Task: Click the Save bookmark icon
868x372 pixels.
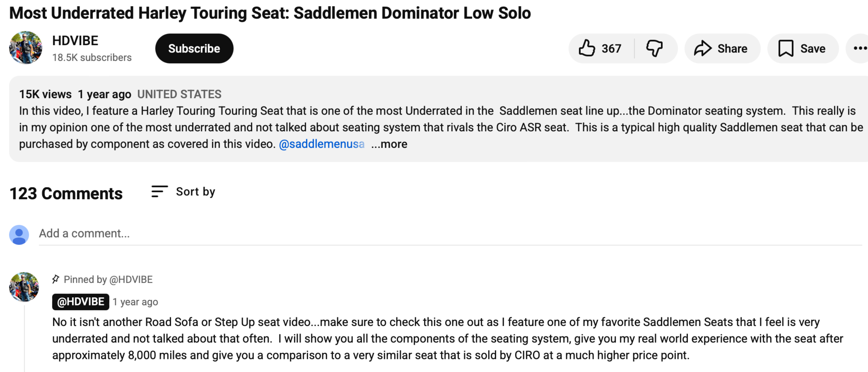Action: pos(786,48)
